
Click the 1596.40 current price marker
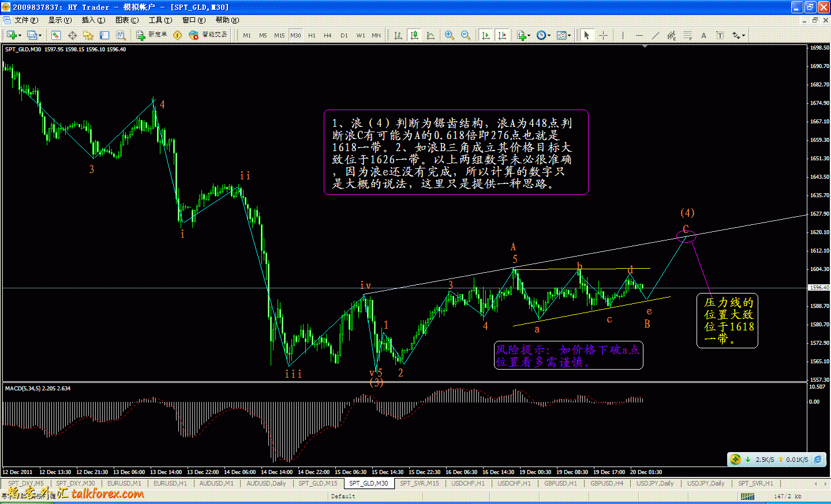click(819, 287)
